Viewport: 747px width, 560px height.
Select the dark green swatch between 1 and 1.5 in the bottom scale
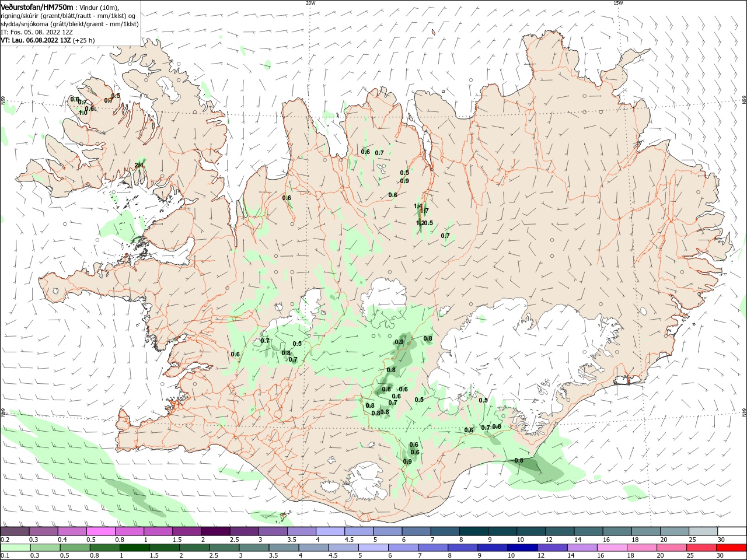pos(134,548)
